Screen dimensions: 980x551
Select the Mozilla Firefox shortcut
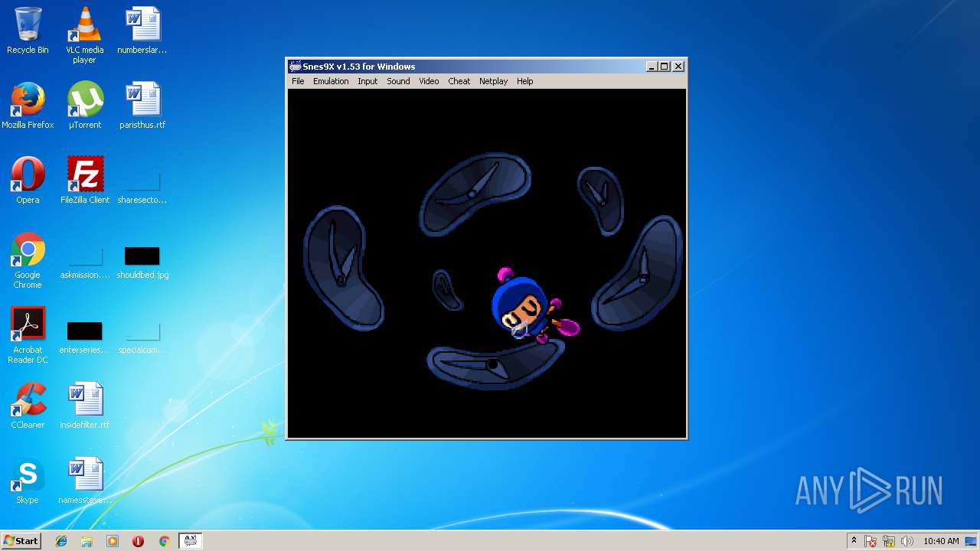coord(28,106)
